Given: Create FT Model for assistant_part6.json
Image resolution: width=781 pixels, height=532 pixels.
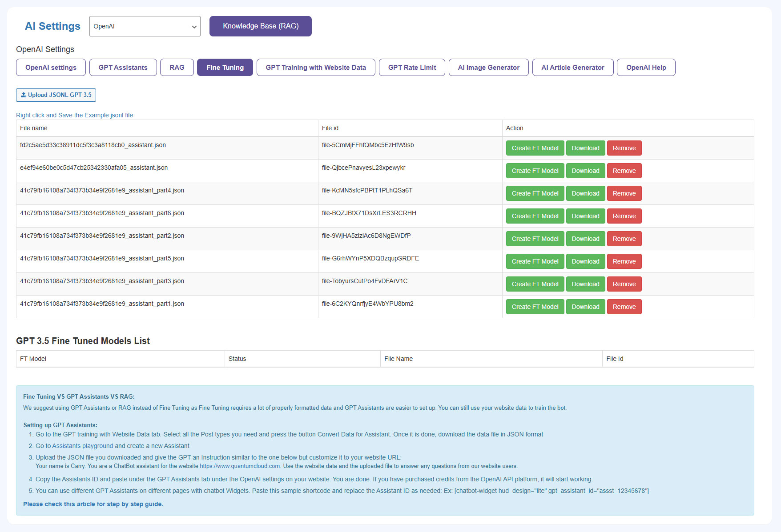Looking at the screenshot, I should pyautogui.click(x=535, y=216).
